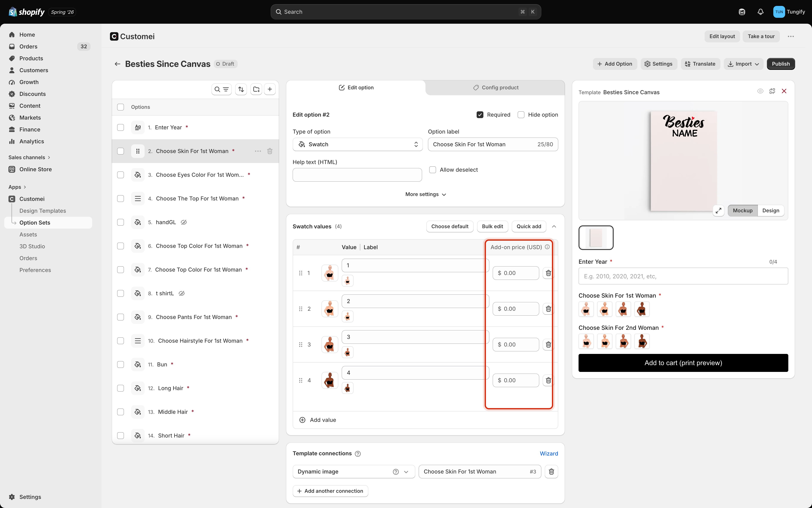Image resolution: width=812 pixels, height=508 pixels.
Task: Open connection target Choose Skin For 1st Woman #3
Action: 480,472
